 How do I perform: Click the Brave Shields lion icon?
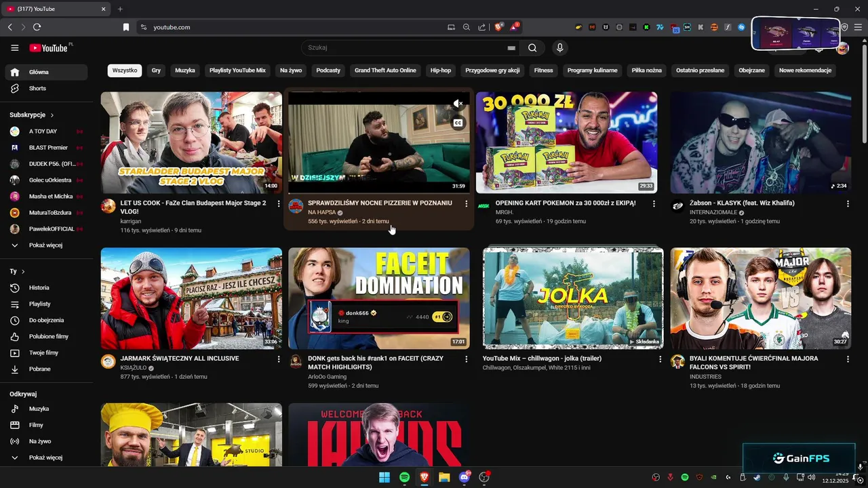pos(498,27)
